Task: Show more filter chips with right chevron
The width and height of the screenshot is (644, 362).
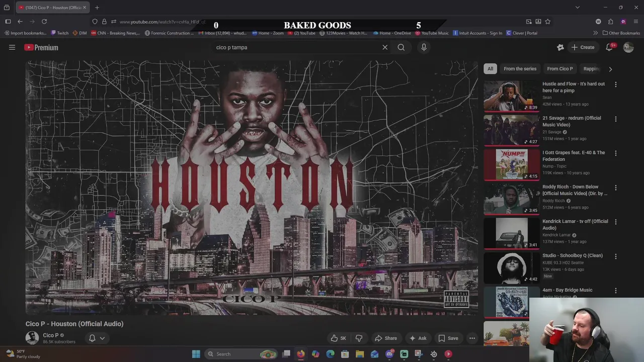Action: pos(610,69)
